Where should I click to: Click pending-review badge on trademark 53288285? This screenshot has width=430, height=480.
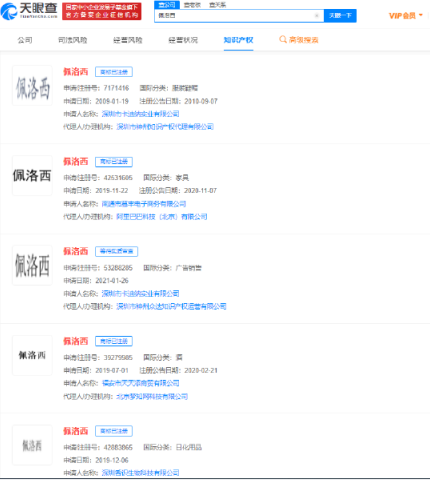pyautogui.click(x=117, y=251)
